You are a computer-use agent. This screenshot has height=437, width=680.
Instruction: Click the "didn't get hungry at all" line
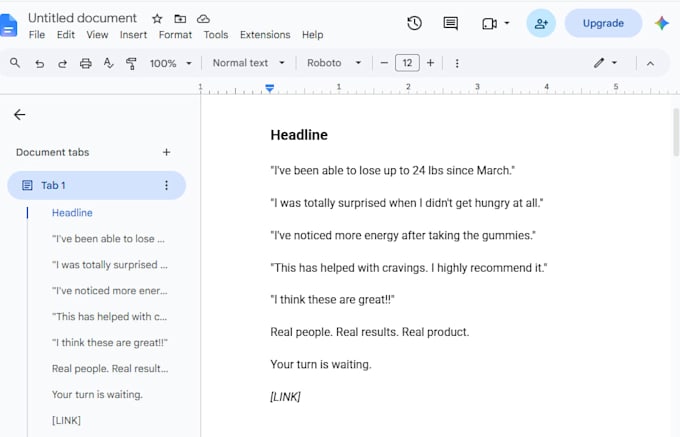tap(407, 203)
